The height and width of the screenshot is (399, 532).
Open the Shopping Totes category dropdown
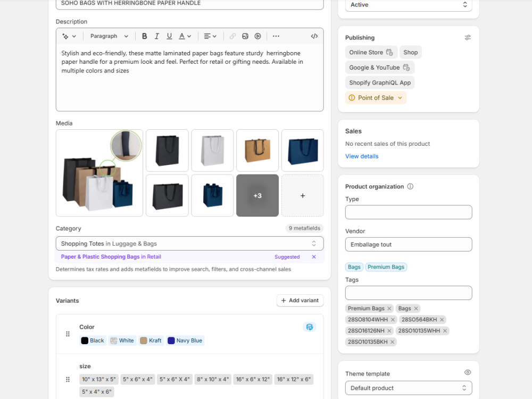click(x=190, y=244)
